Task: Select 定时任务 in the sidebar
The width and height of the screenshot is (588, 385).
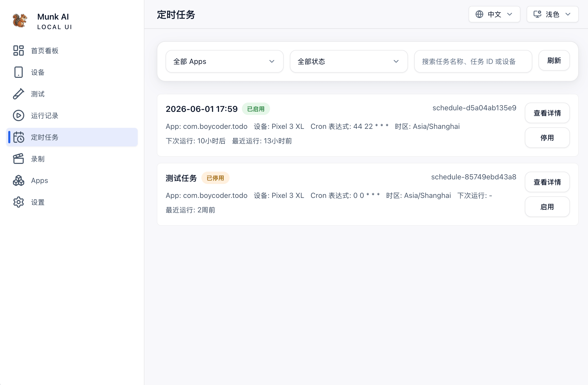Action: (72, 137)
